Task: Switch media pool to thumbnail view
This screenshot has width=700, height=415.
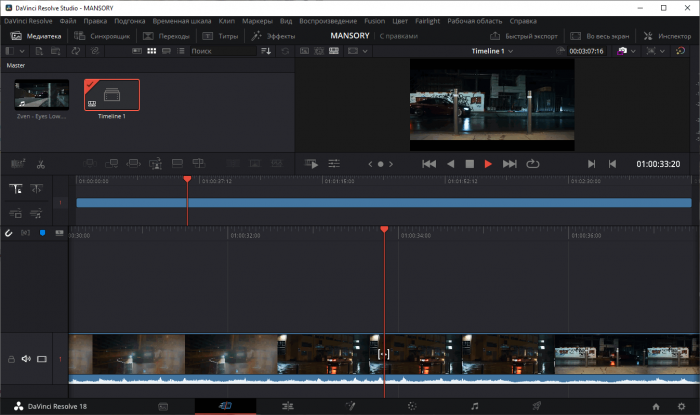Action: pyautogui.click(x=152, y=51)
